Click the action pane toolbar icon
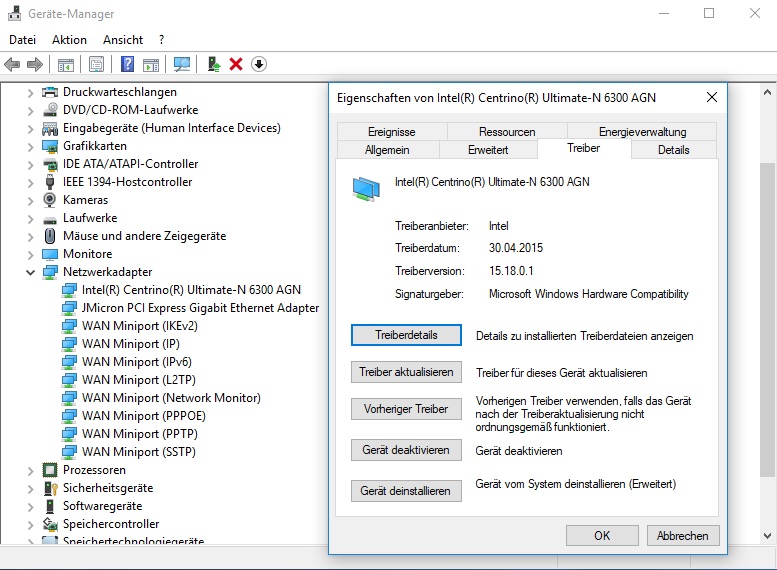 coord(151,64)
